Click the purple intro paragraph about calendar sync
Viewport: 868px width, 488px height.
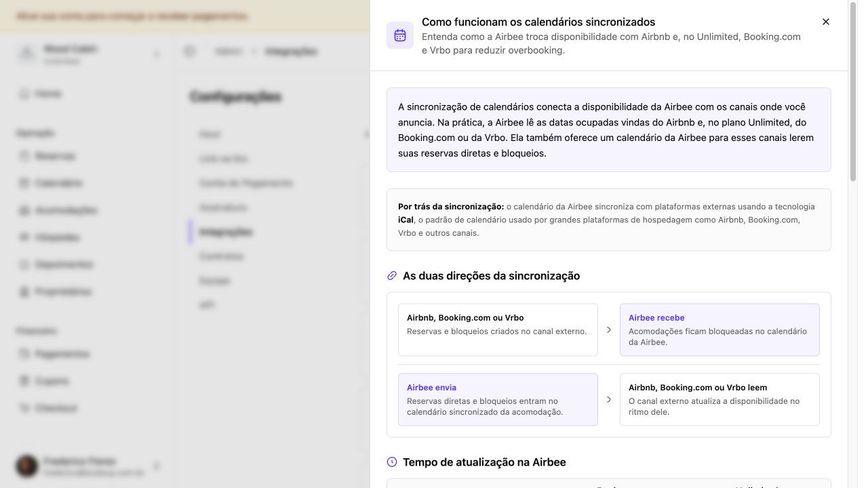[x=608, y=129]
